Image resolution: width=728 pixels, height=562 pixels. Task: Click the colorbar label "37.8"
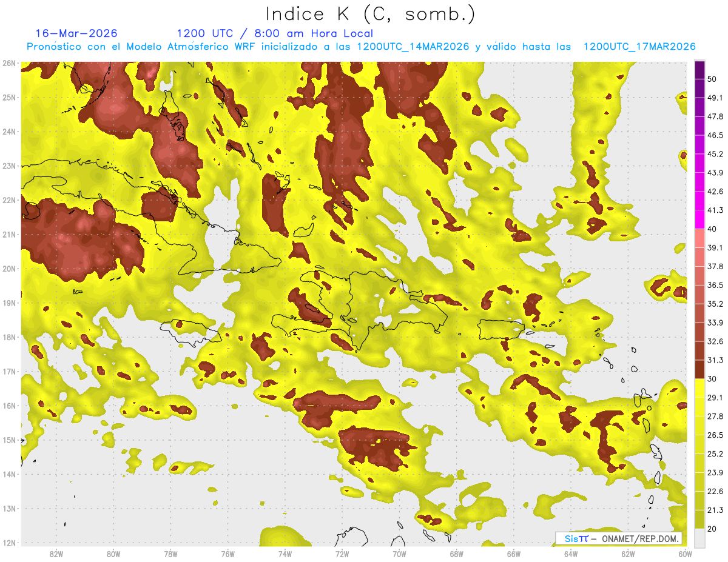[715, 266]
